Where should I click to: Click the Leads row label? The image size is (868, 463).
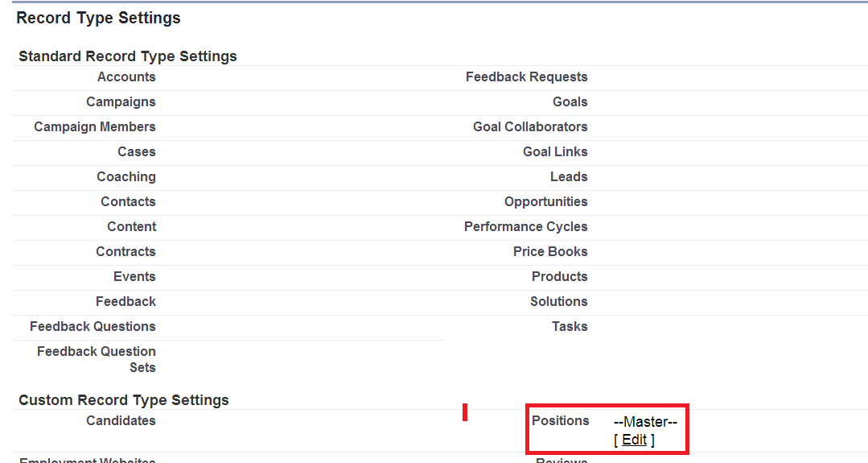569,177
